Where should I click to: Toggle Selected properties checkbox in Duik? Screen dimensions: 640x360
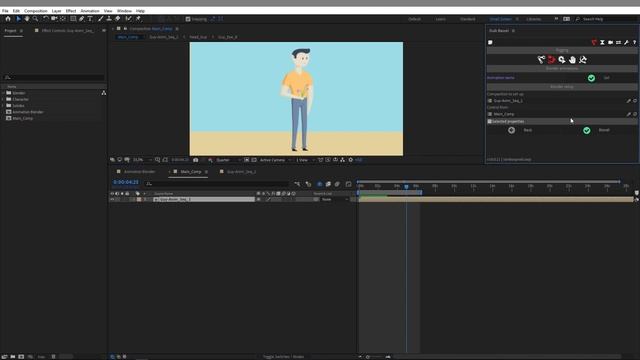[490, 121]
